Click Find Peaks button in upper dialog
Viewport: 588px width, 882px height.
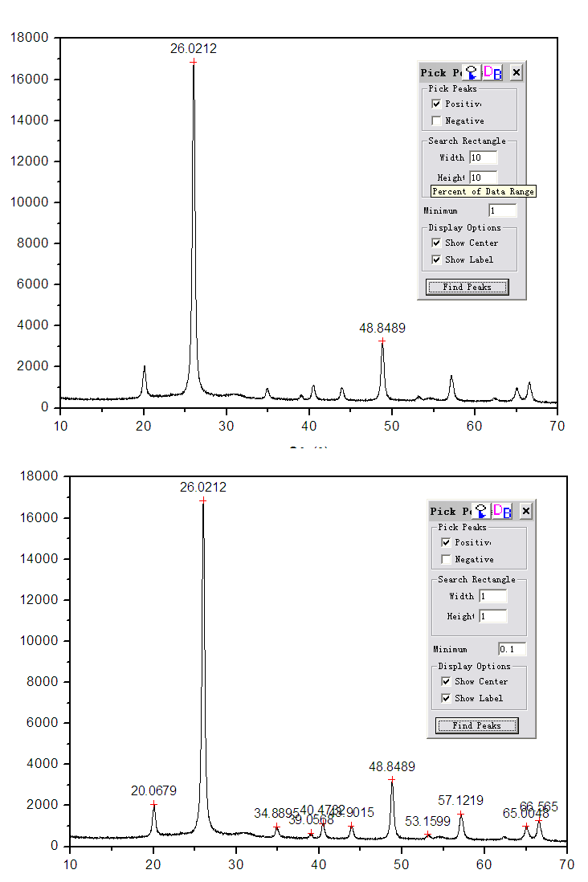[467, 287]
